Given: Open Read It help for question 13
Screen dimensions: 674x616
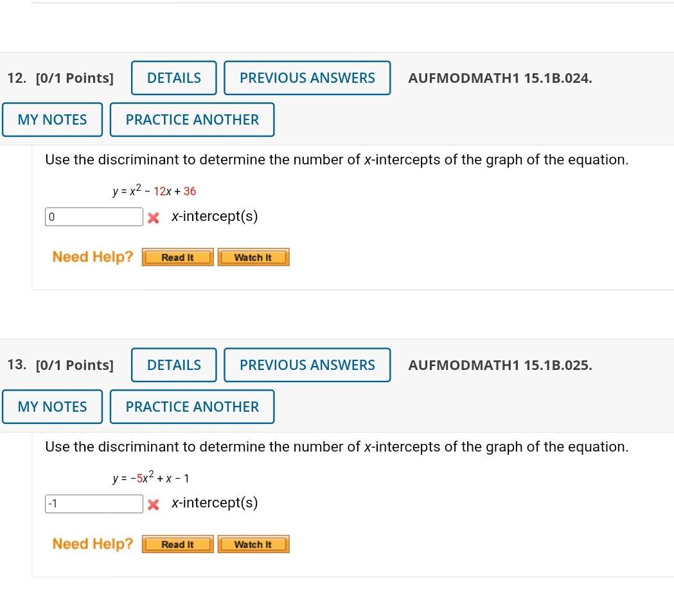Looking at the screenshot, I should click(x=177, y=544).
